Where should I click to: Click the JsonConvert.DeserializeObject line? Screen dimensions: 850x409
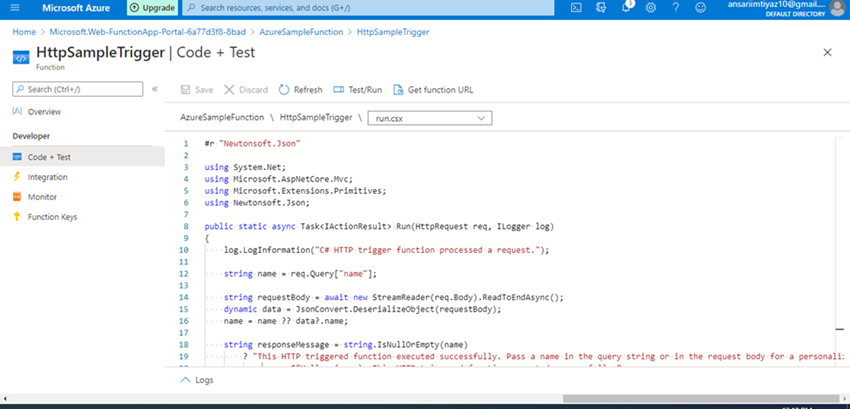[x=363, y=309]
